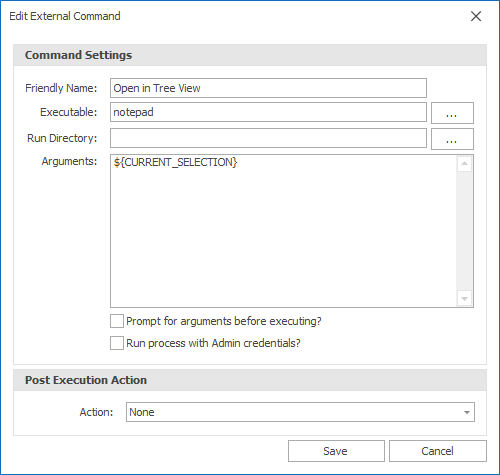The height and width of the screenshot is (475, 500).
Task: Focus the Executable field containing notepad
Action: [x=268, y=112]
